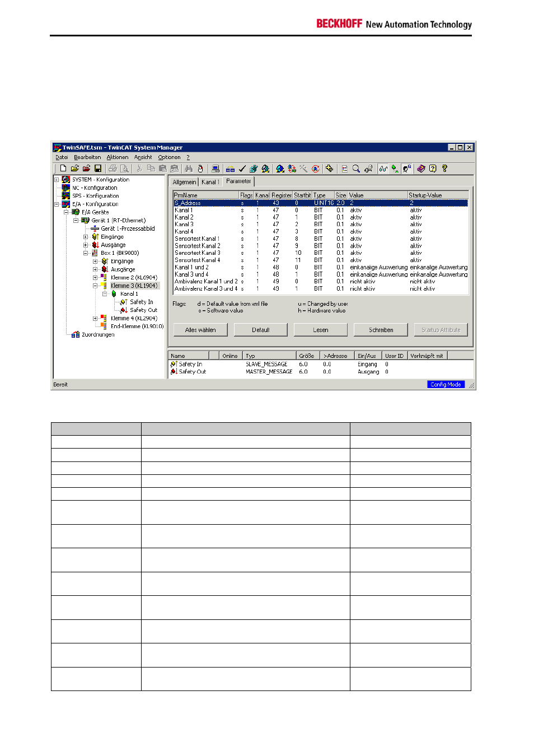The image size is (534, 756).
Task: Click the Save floppy disk icon
Action: pyautogui.click(x=98, y=169)
